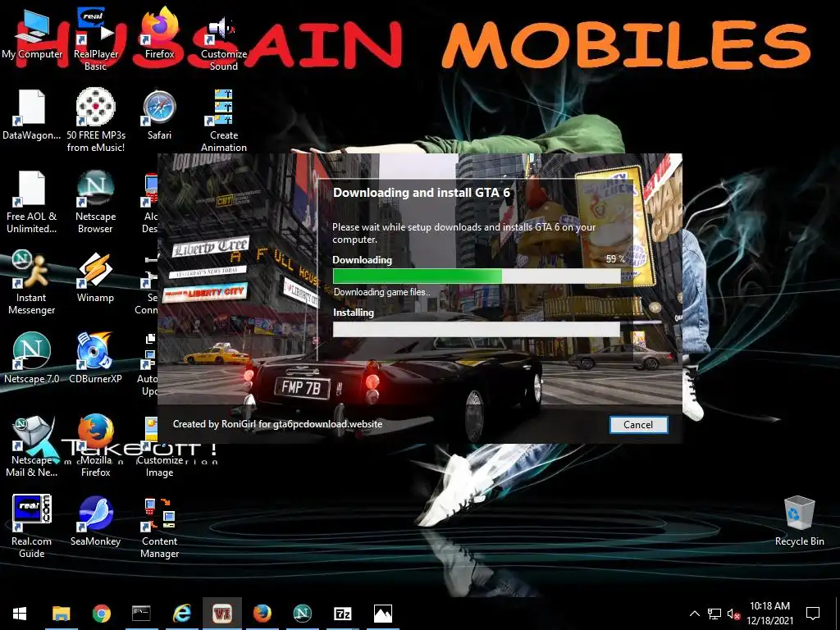Open Internet Explorer from the taskbar
Viewport: 840px width, 630px height.
pyautogui.click(x=182, y=614)
